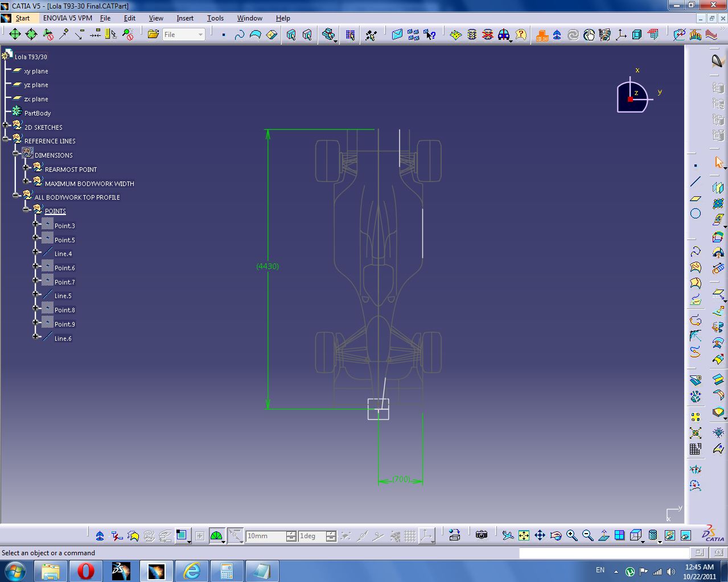Toggle the grid display icon
728x582 pixels.
coord(410,535)
